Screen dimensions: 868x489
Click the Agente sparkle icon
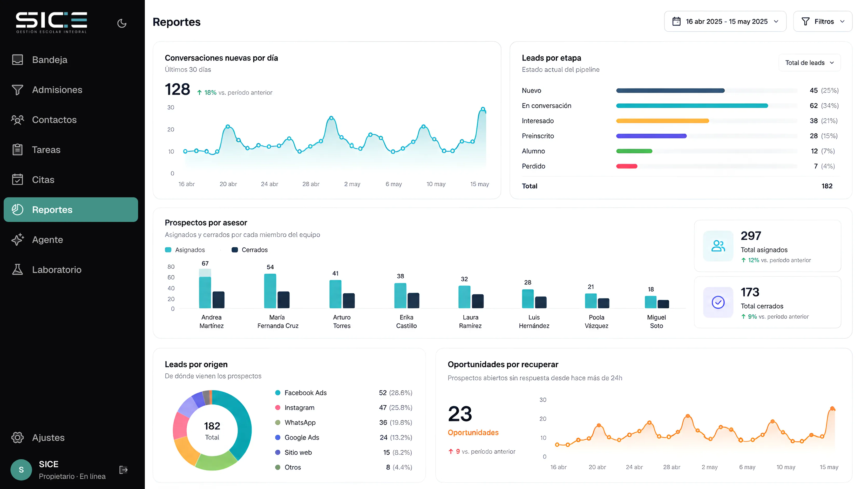18,240
